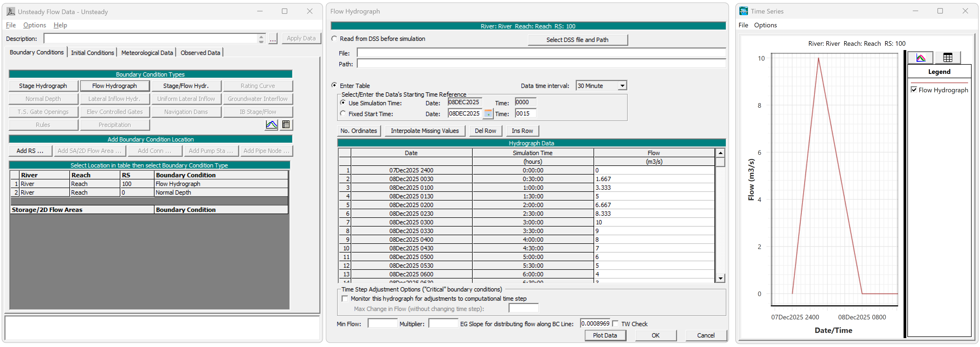This screenshot has height=347, width=980.
Task: Click the No. Ordinates button
Action: tap(358, 131)
